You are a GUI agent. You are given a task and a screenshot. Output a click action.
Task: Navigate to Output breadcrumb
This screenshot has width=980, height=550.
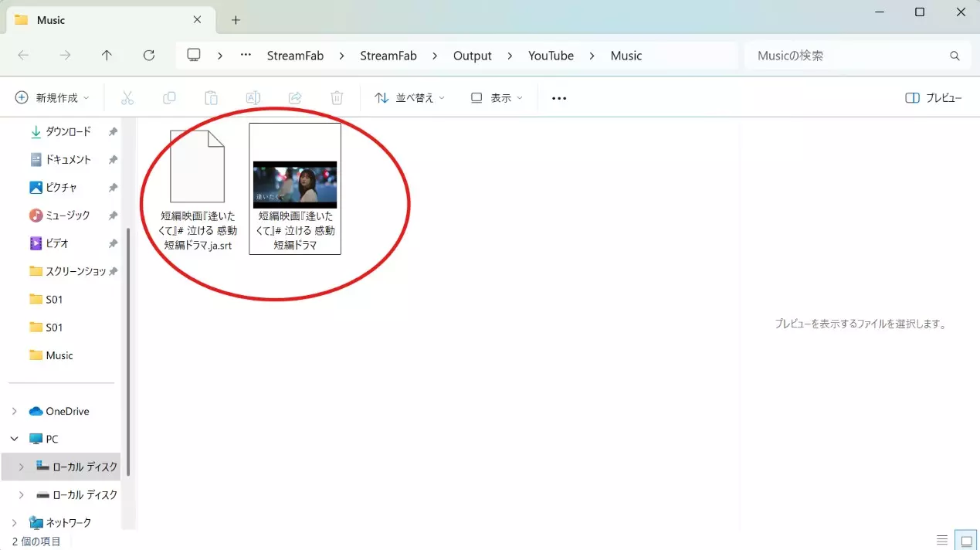pos(473,56)
